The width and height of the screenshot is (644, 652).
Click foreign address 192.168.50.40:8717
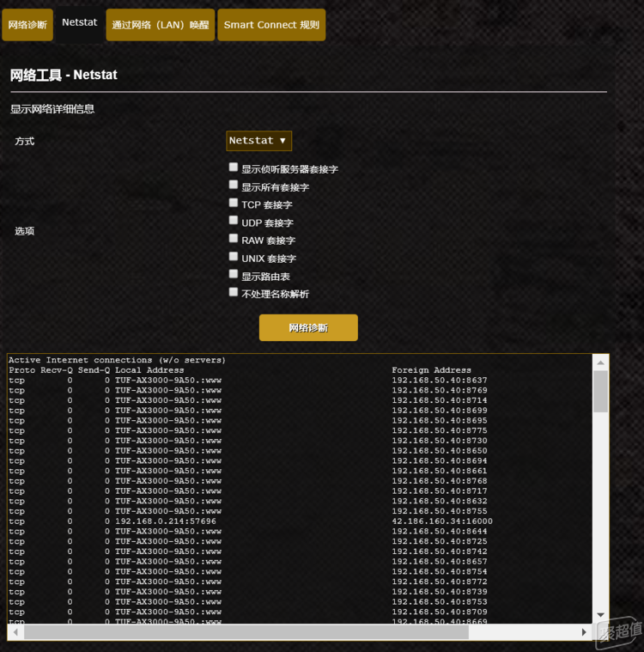[440, 491]
